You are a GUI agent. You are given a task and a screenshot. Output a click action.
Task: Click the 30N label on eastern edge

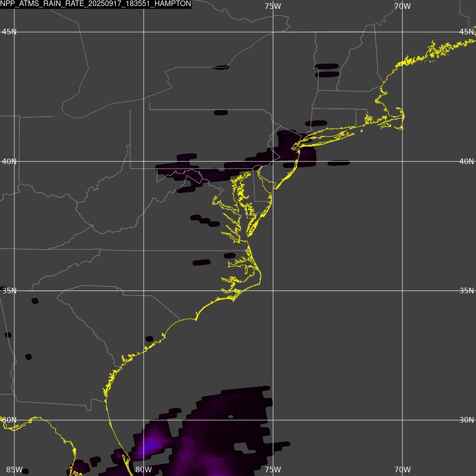tap(467, 420)
